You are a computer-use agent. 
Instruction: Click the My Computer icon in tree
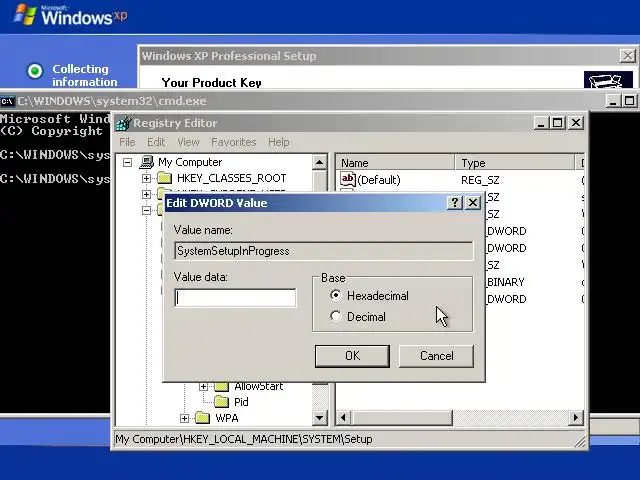coord(146,162)
